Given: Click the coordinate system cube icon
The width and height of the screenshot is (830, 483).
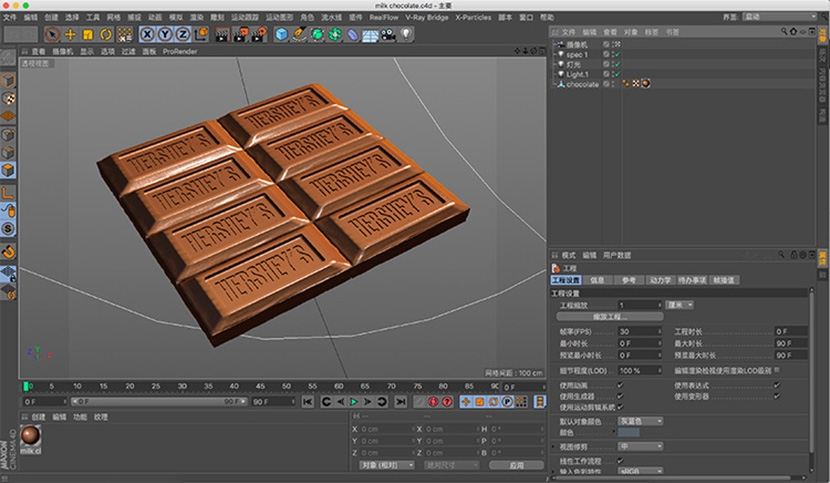Looking at the screenshot, I should (201, 34).
